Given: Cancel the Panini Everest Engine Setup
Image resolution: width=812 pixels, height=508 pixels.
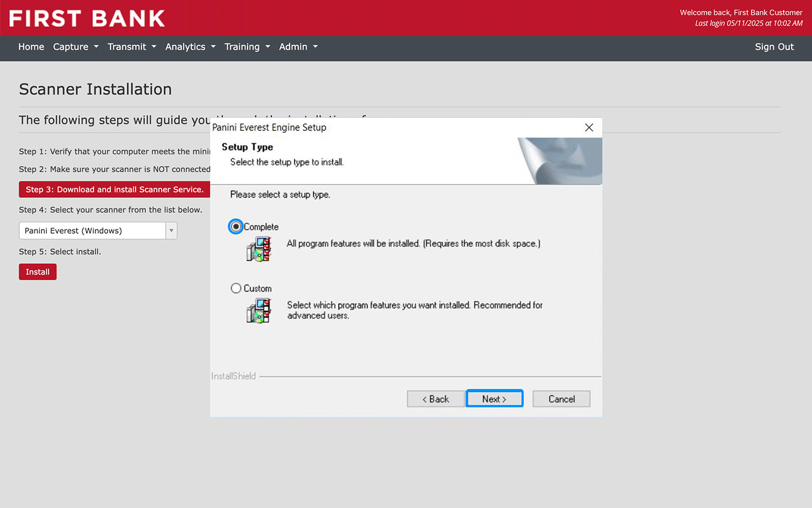Looking at the screenshot, I should tap(561, 399).
